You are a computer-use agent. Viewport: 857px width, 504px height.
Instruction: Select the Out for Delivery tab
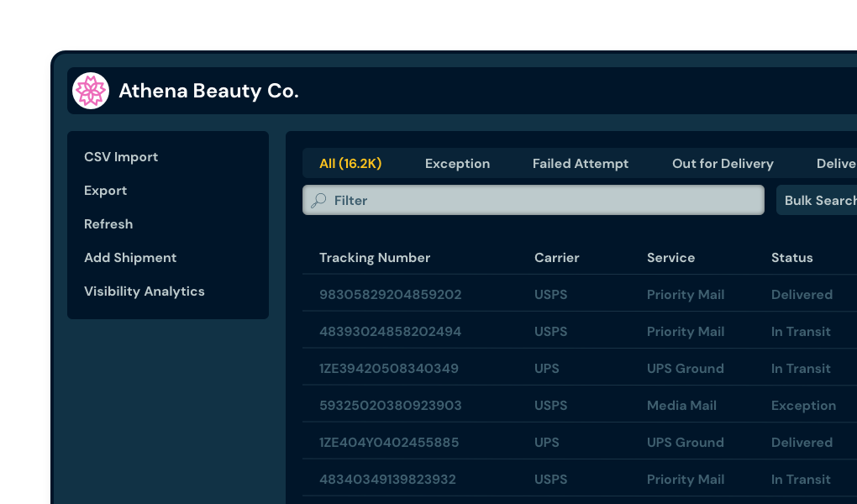click(x=723, y=163)
